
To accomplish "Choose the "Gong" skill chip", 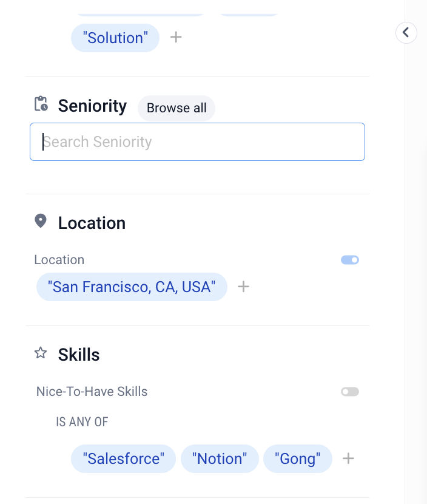I will click(297, 458).
